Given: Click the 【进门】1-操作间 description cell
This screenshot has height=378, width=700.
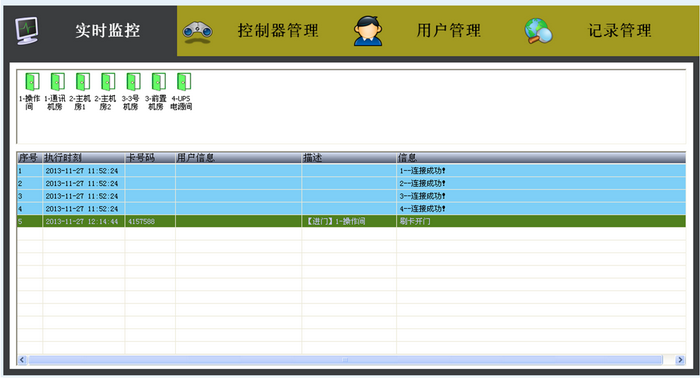Looking at the screenshot, I should pyautogui.click(x=349, y=221).
